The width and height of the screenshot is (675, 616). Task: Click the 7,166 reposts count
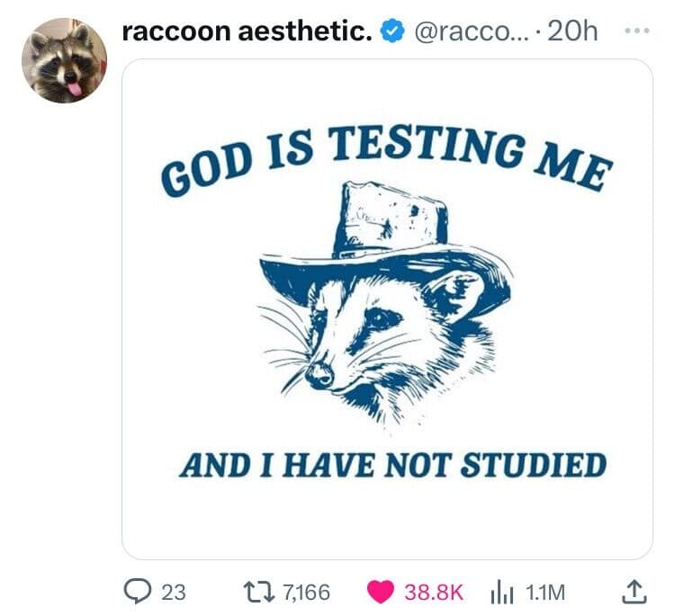pos(305,592)
